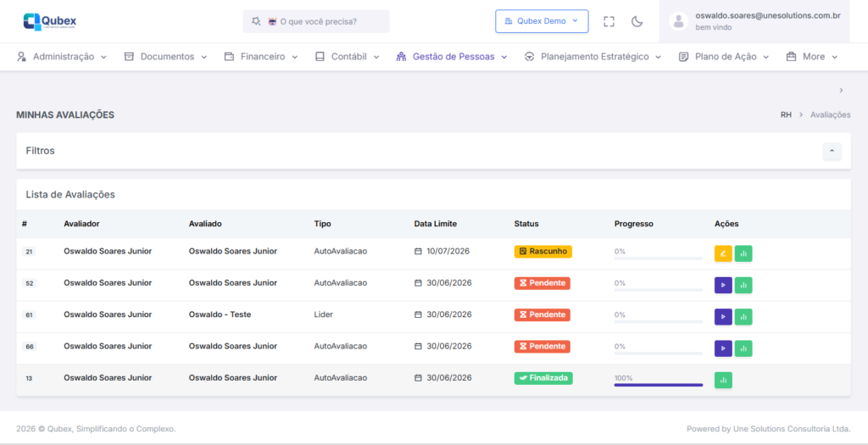Click the play icon for Oswaldo - Teste row
This screenshot has width=868, height=445.
tap(723, 316)
